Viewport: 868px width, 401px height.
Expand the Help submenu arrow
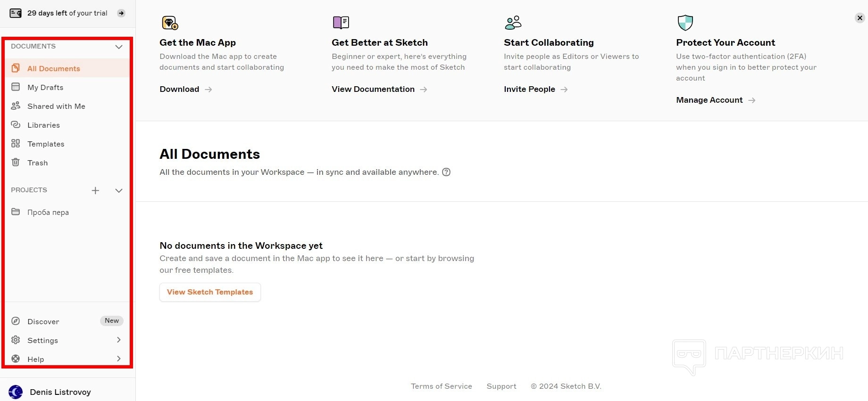[x=118, y=359]
